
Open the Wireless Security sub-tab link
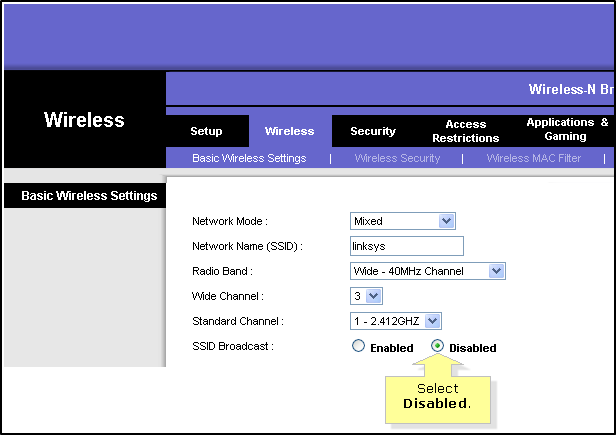397,158
